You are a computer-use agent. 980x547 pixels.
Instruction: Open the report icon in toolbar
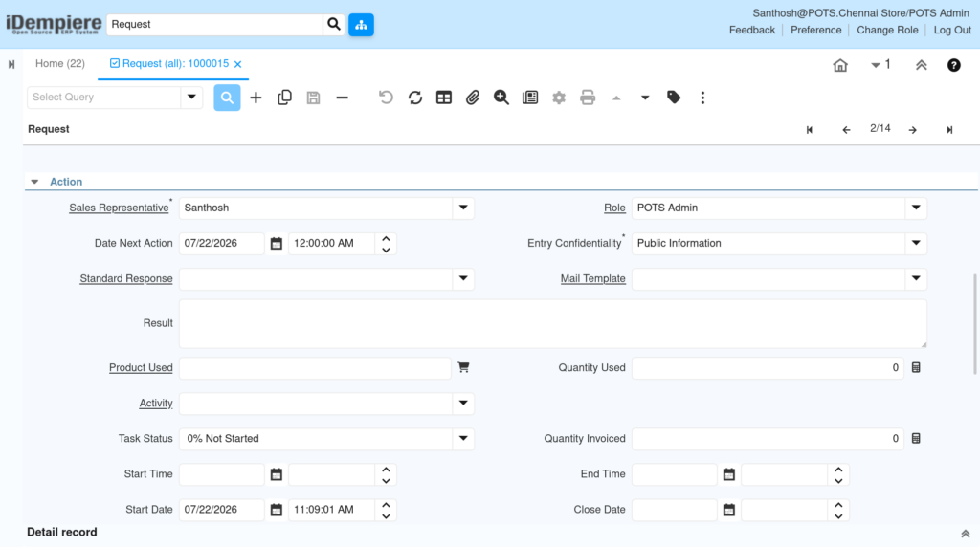530,98
